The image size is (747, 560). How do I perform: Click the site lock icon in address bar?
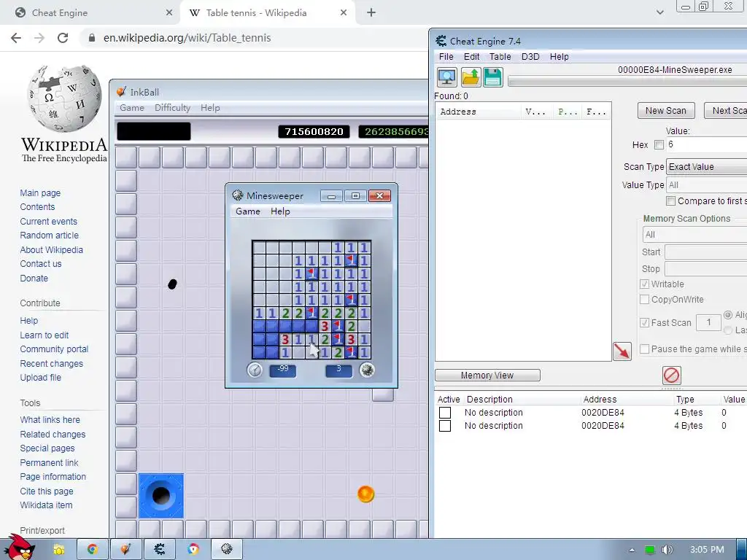point(92,38)
